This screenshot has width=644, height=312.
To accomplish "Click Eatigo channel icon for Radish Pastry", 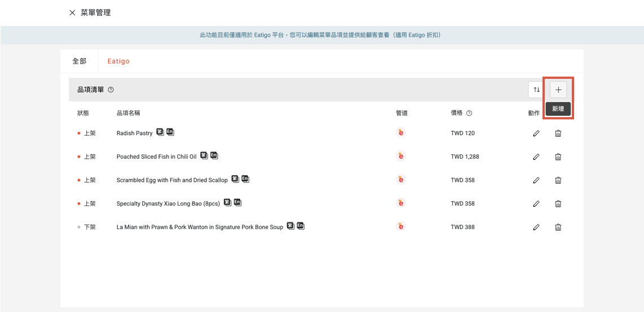I will 401,133.
